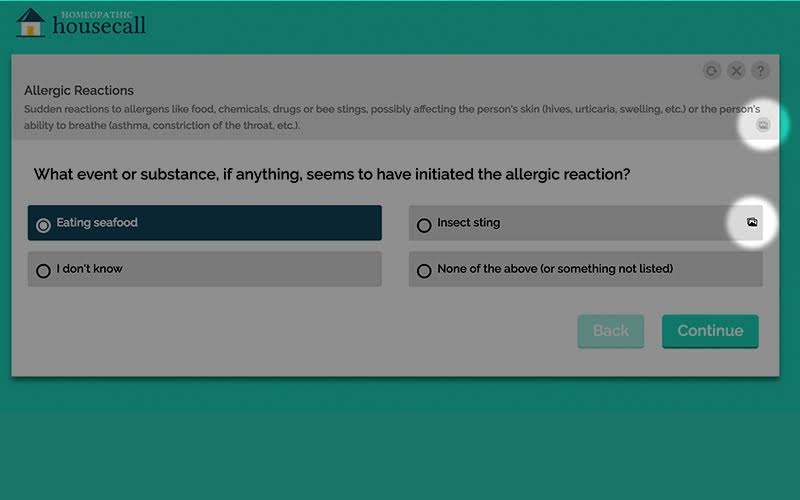Viewport: 800px width, 500px height.
Task: Click the house logo icon
Action: (31, 23)
